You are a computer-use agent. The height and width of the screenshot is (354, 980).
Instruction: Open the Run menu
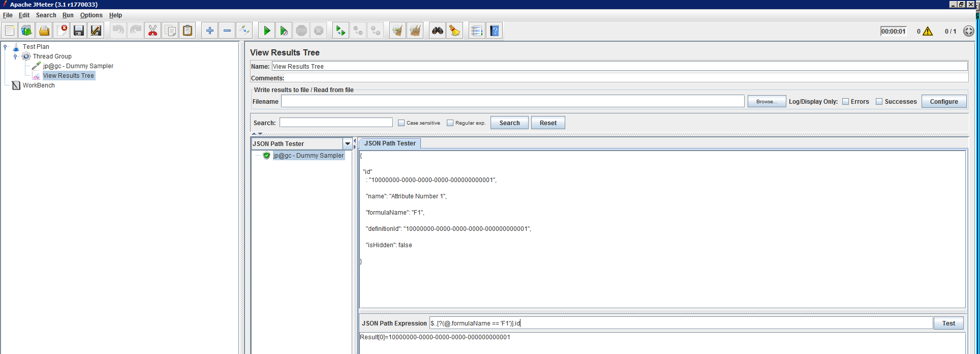pos(68,15)
